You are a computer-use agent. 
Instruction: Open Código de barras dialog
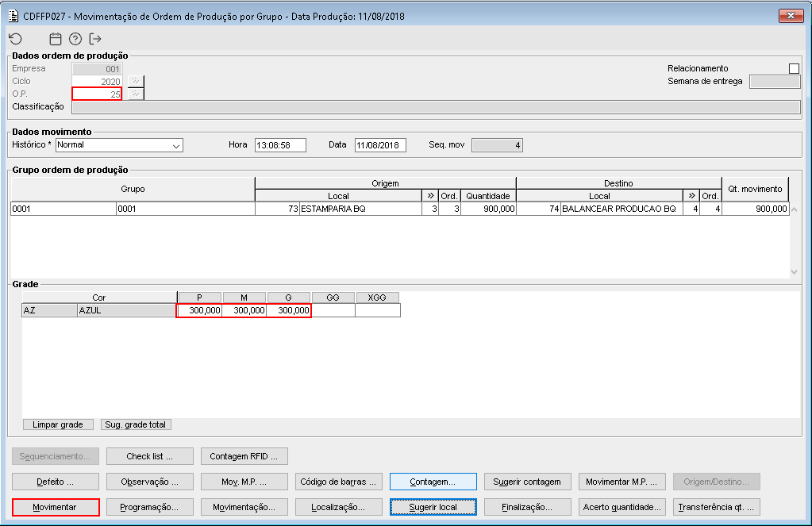[339, 482]
